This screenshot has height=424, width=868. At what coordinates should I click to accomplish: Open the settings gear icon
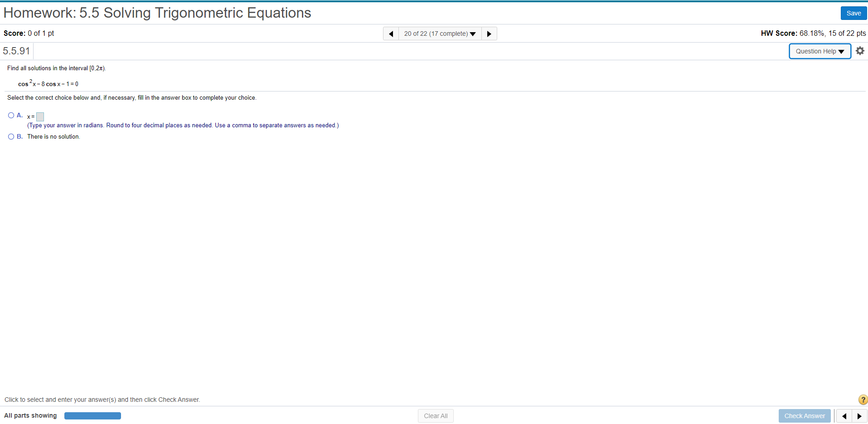point(860,51)
